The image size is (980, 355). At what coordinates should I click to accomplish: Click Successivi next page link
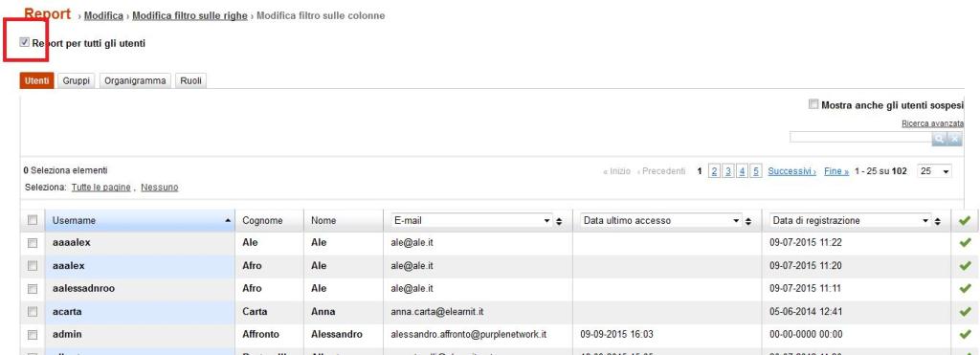pos(791,171)
